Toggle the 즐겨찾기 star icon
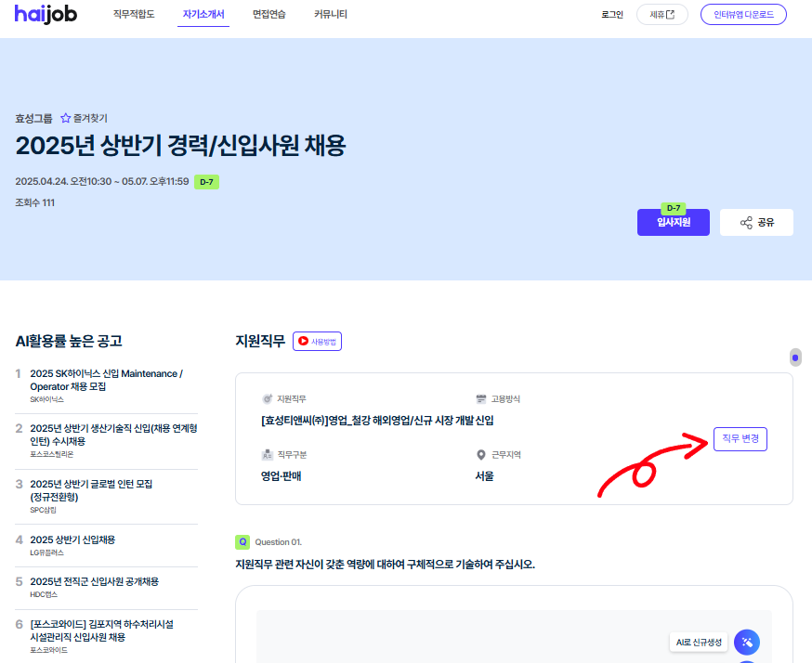 coord(65,119)
